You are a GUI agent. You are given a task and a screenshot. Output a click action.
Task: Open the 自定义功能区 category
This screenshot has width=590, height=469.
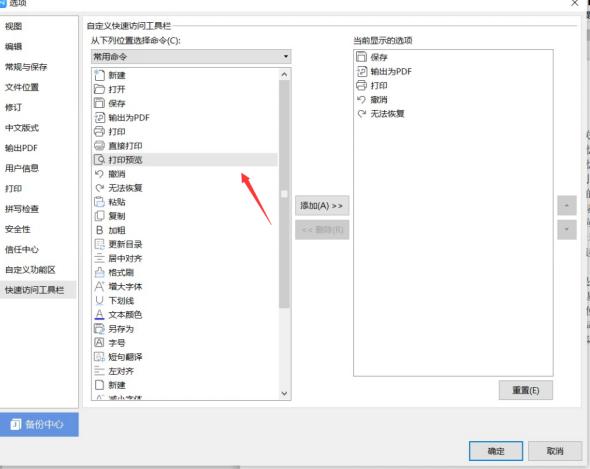30,270
